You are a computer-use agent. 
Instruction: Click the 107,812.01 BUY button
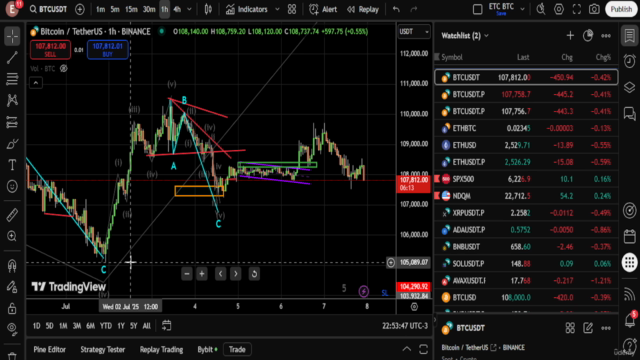pos(108,50)
